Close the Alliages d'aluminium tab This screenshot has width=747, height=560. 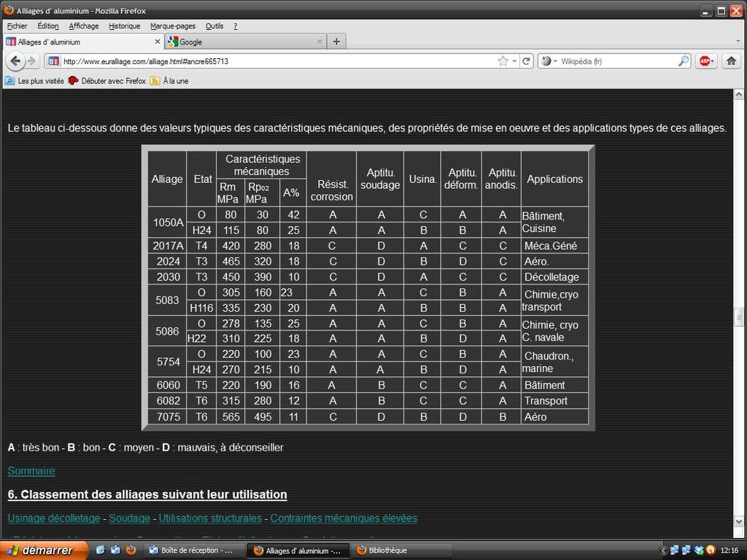click(x=157, y=42)
